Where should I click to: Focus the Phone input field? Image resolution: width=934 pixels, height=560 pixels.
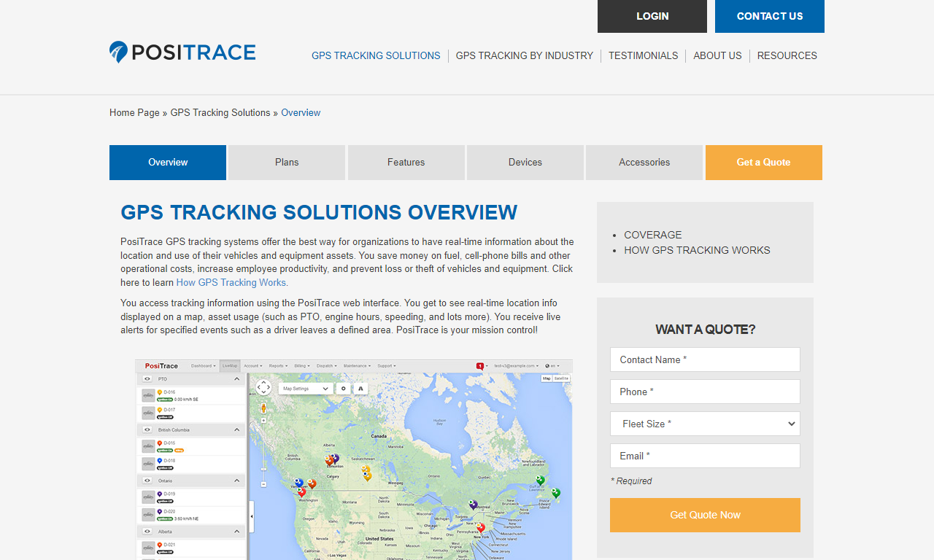[705, 392]
